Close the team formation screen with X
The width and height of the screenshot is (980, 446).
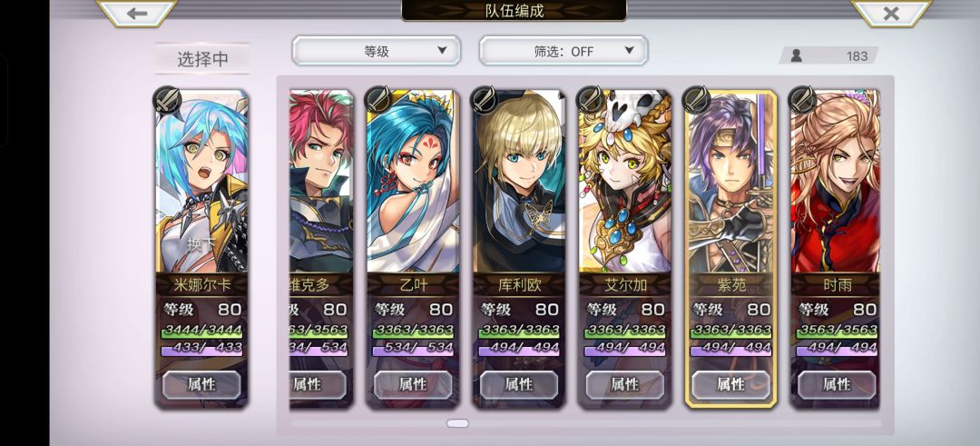[891, 13]
